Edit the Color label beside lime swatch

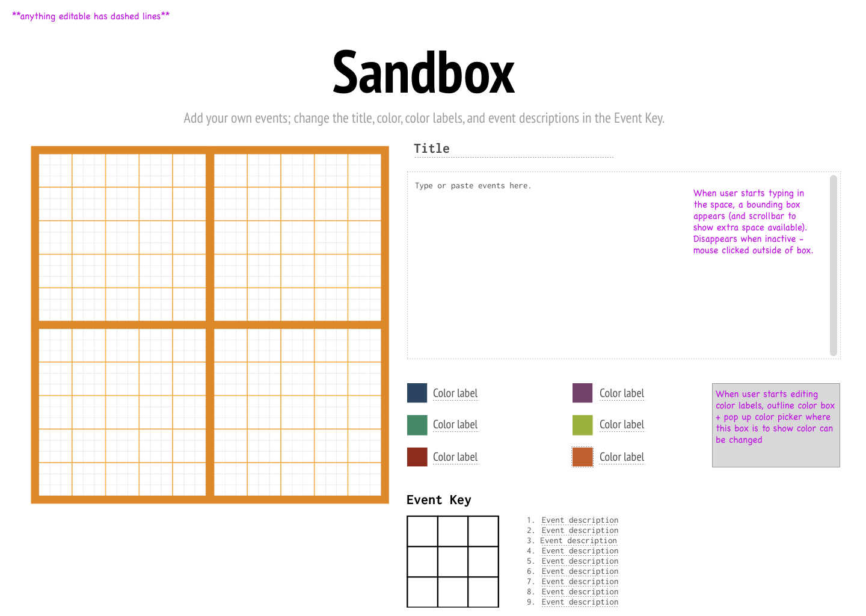point(622,425)
